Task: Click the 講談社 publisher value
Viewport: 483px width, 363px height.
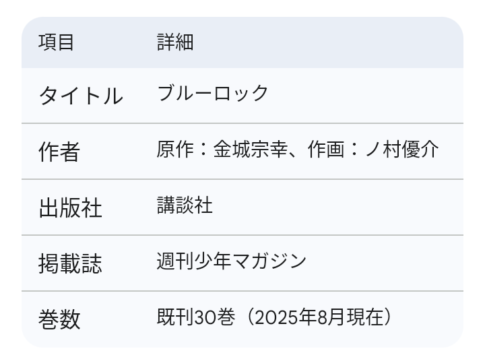Action: 185,205
